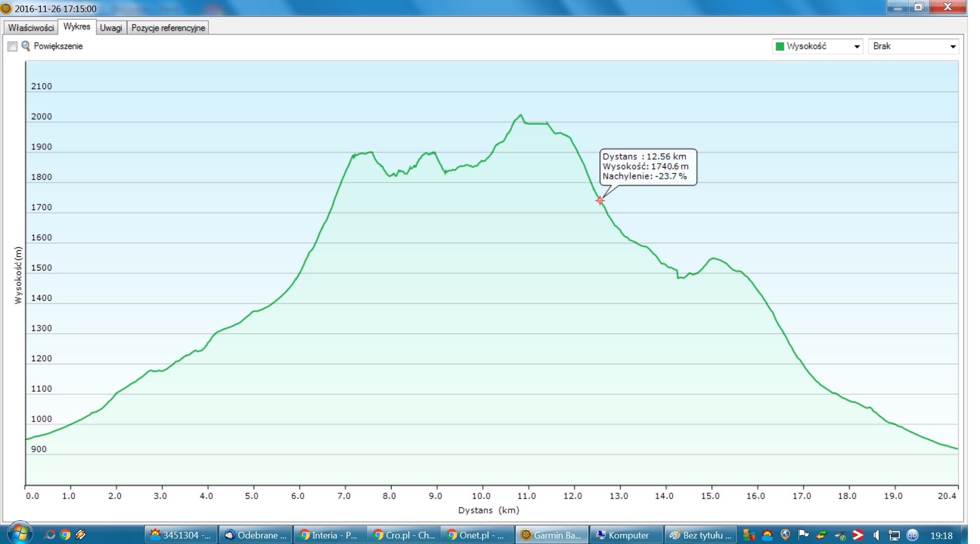
Task: Click the speaker volume tray icon
Action: click(876, 535)
